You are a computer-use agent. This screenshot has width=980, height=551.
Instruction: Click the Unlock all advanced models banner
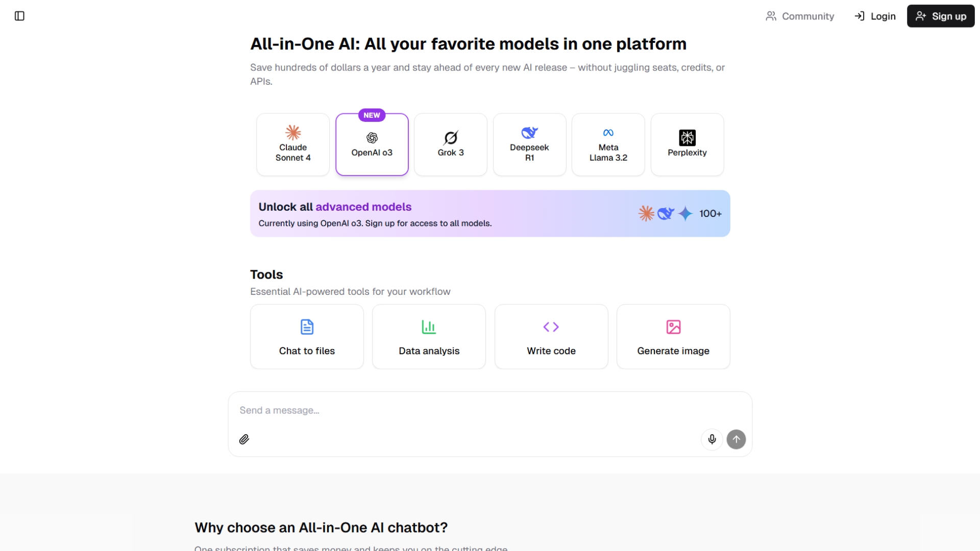pos(490,214)
